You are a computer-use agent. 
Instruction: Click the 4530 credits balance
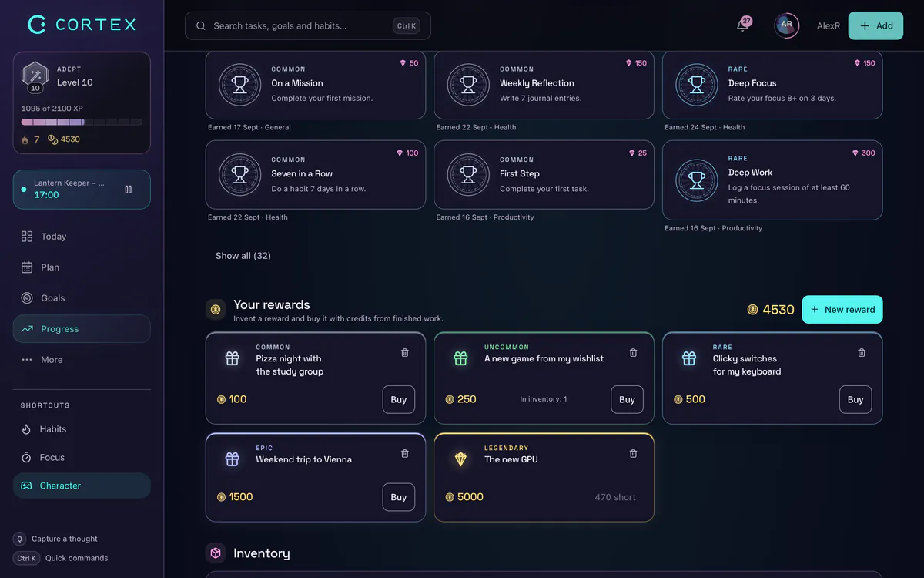click(771, 310)
